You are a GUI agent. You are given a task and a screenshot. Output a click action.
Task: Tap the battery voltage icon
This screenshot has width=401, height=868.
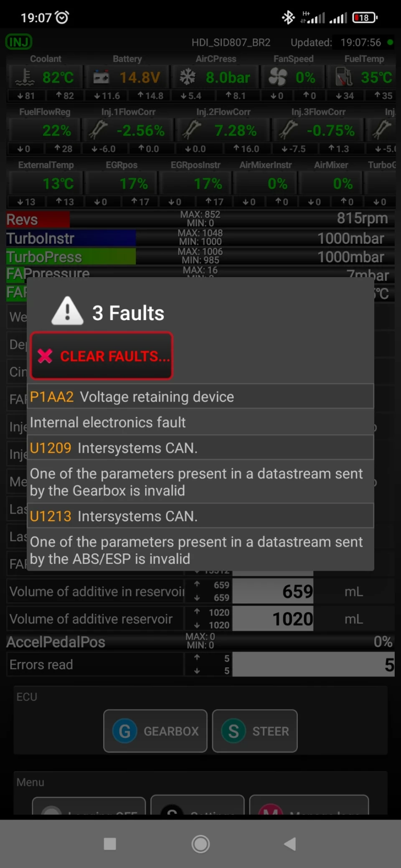101,77
